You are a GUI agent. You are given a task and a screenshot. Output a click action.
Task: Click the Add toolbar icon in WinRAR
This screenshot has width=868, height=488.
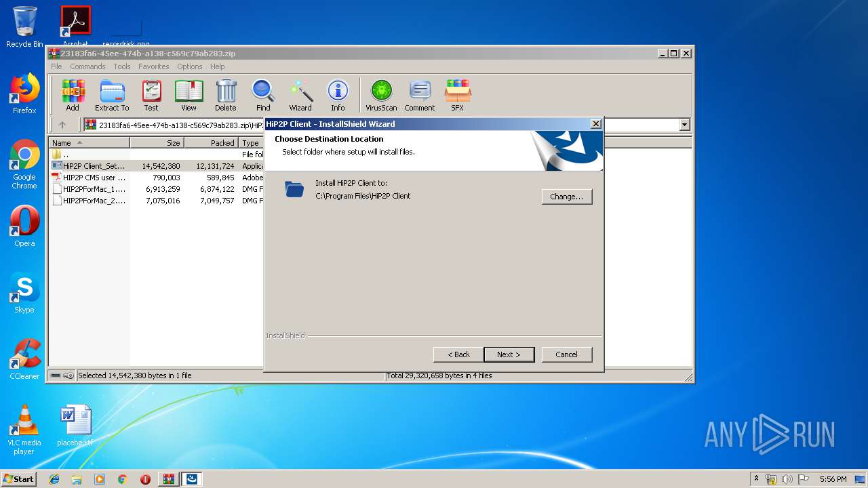click(x=73, y=95)
